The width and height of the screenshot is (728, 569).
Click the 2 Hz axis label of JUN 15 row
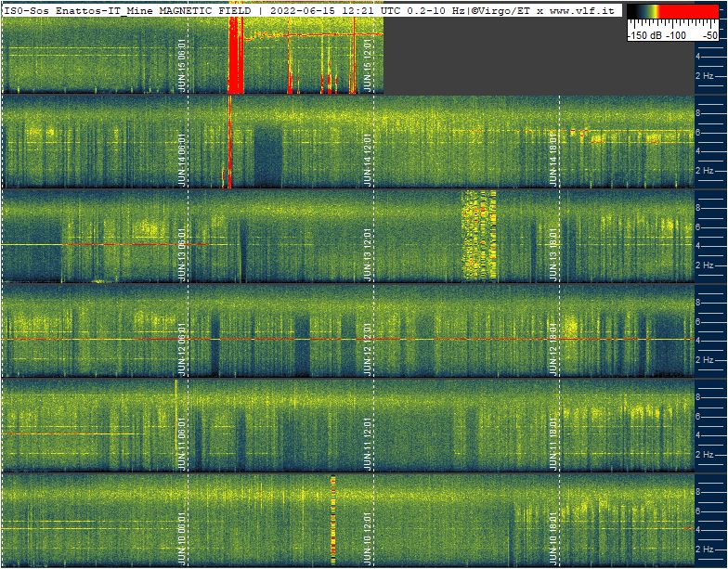[706, 76]
